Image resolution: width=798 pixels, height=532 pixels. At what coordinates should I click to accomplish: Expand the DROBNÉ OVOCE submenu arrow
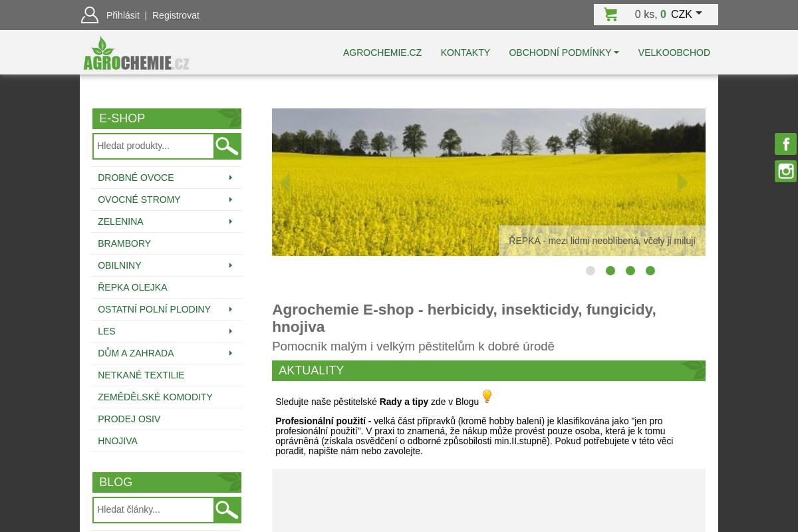point(231,178)
